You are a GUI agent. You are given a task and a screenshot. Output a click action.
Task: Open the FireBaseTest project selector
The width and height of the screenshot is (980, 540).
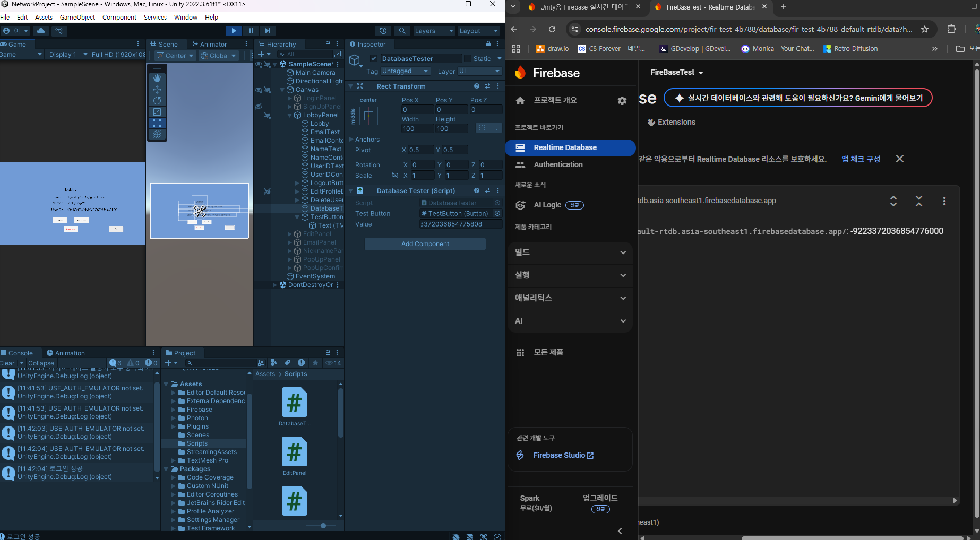(677, 73)
